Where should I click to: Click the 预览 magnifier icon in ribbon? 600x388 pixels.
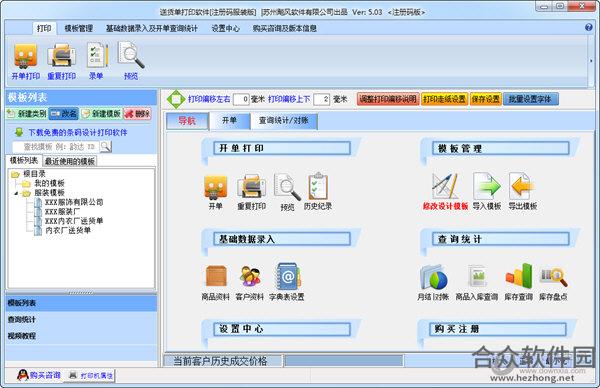tap(131, 61)
